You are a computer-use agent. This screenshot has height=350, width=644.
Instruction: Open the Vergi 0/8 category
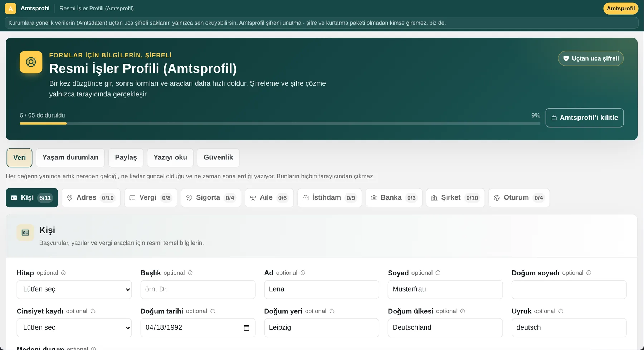click(x=151, y=198)
